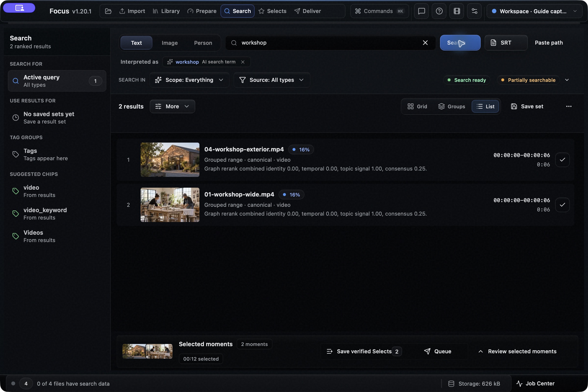
Task: Toggle checkmark for 01-workshop-wide.mp4
Action: tap(563, 205)
